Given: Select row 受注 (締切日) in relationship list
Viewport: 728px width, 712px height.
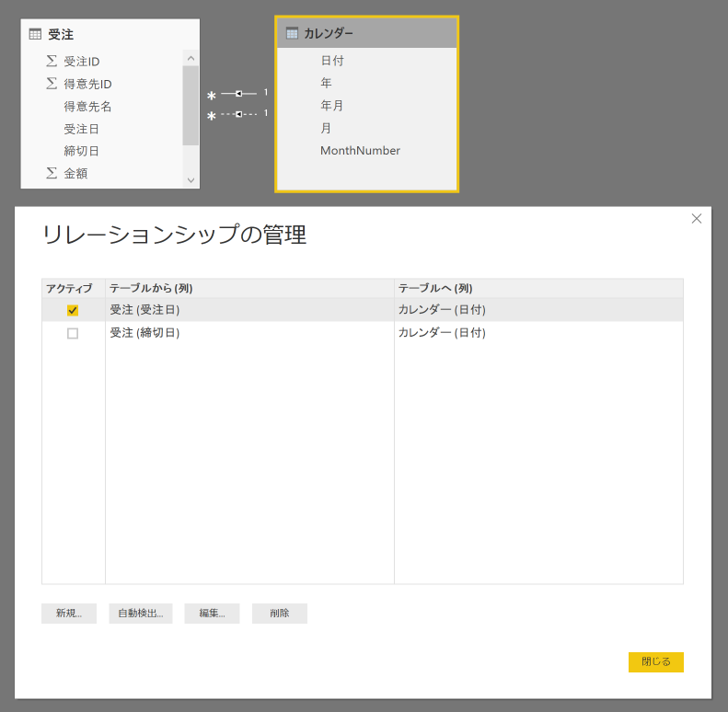Looking at the screenshot, I should [x=363, y=333].
